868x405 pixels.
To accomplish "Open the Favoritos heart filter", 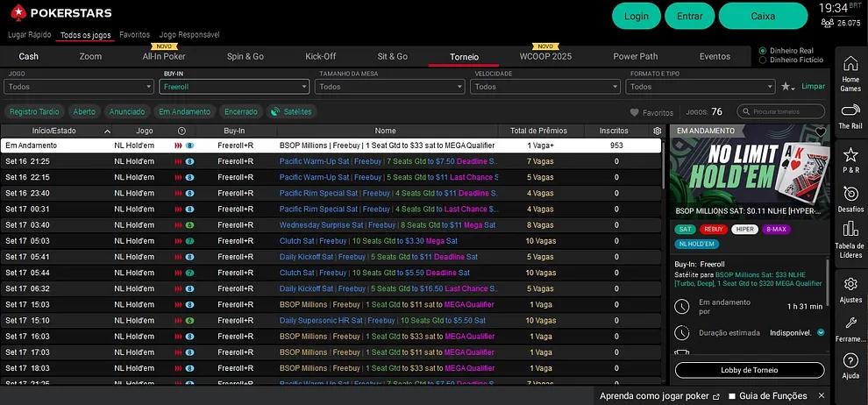I will pyautogui.click(x=651, y=112).
